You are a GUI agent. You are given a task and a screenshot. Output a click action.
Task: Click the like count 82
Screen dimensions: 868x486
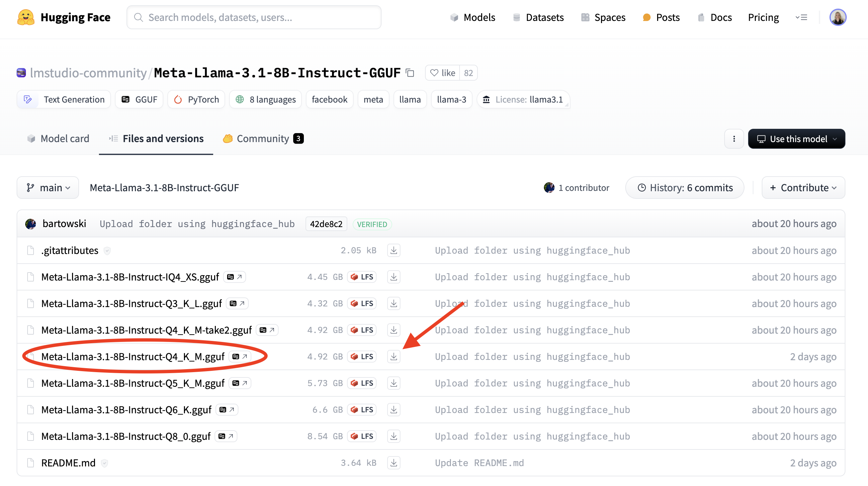tap(469, 73)
